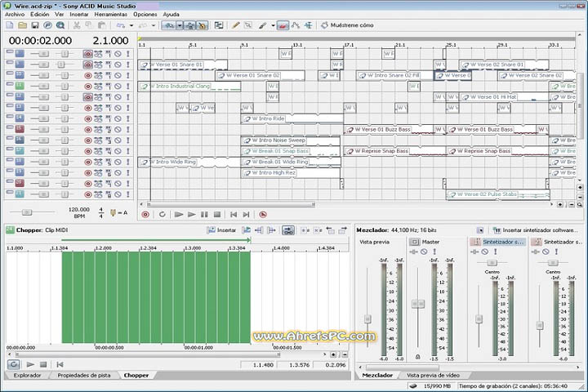Click the Muéstreme cómo help button
Screen dimensions: 588x392
(x=347, y=25)
